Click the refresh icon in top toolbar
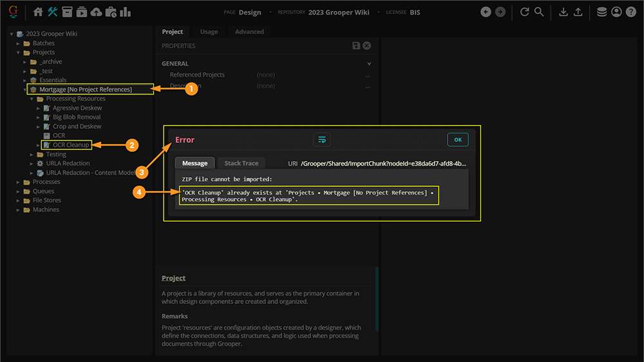Viewport: 644px width, 362px height. pos(524,12)
